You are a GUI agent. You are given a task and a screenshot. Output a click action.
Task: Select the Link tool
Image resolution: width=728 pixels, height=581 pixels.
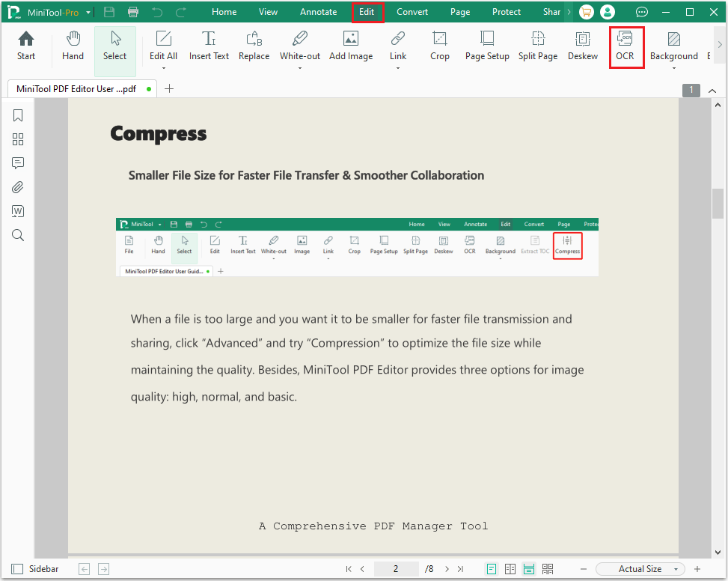[x=398, y=46]
